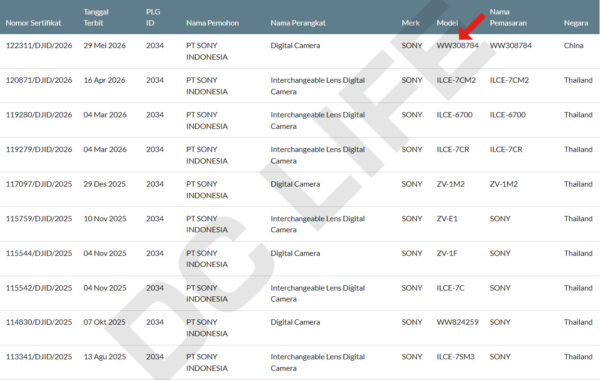Click the date 07 Okt 2025

click(104, 322)
